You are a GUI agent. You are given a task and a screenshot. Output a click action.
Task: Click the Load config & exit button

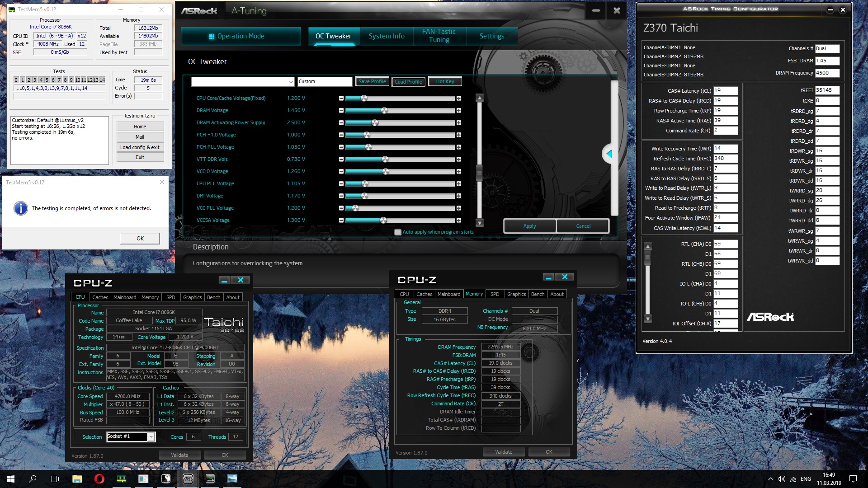pos(140,147)
